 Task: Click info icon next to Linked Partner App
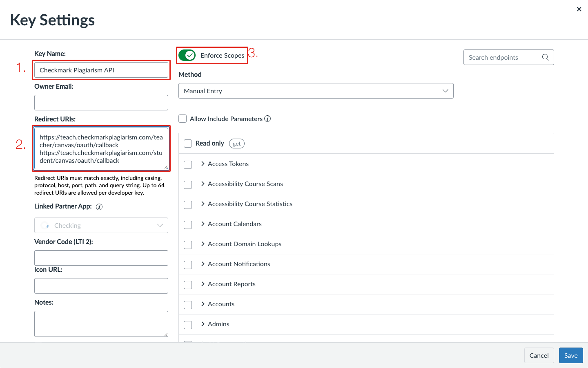coord(99,207)
